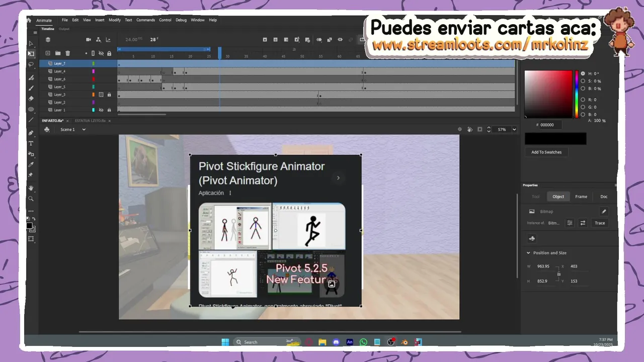The height and width of the screenshot is (362, 644).
Task: Select the Classic Brush tool
Action: point(31,88)
